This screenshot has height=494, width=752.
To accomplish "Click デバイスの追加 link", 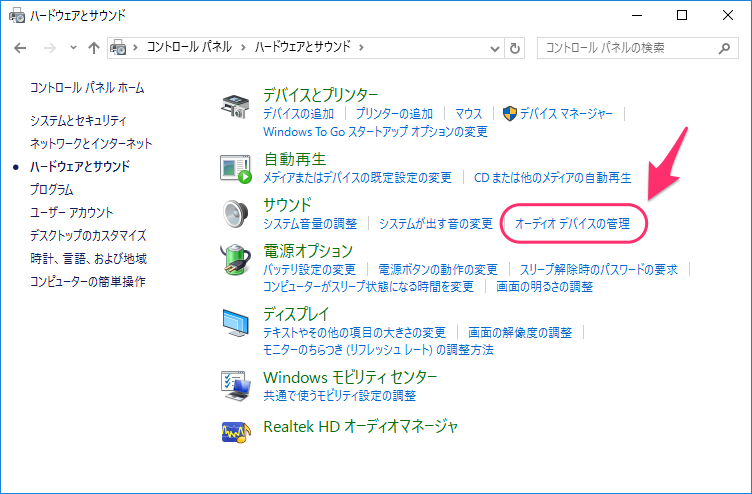I will coord(298,114).
